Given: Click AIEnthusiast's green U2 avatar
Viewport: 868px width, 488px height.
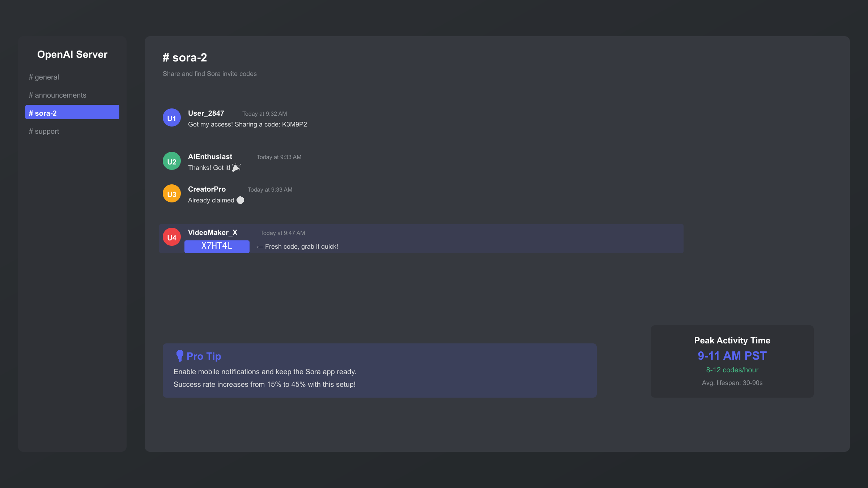Looking at the screenshot, I should (x=172, y=161).
